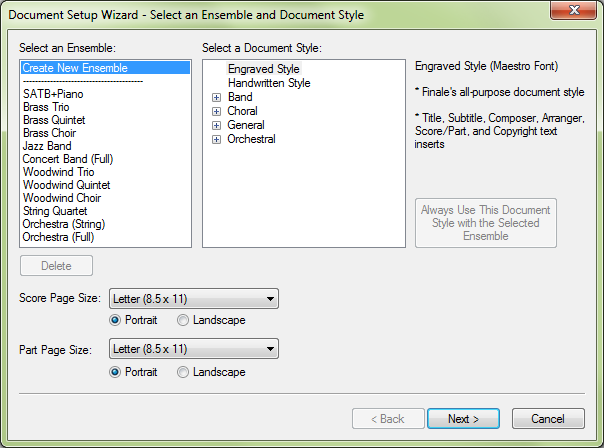This screenshot has height=448, width=604.
Task: Expand the Orchestral style tree node
Action: coord(216,140)
